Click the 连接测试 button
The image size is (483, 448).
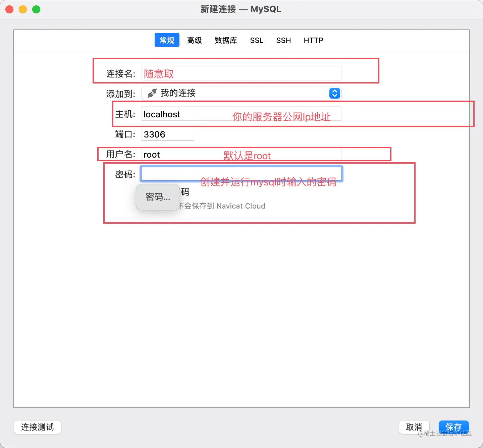pos(38,427)
